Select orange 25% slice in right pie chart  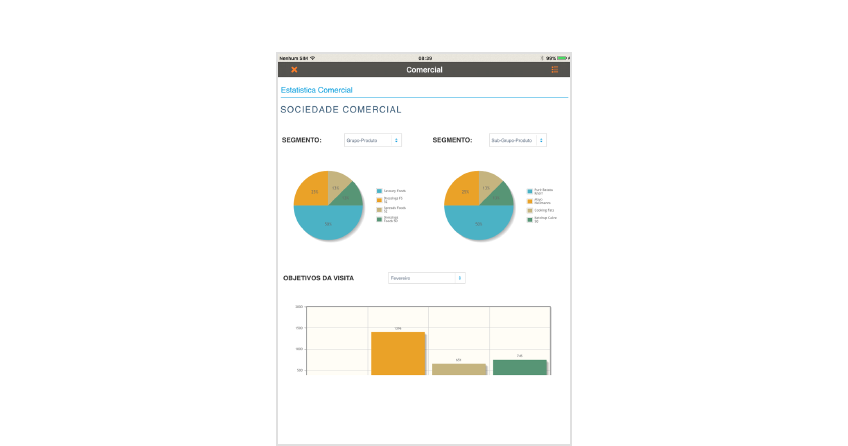[461, 190]
